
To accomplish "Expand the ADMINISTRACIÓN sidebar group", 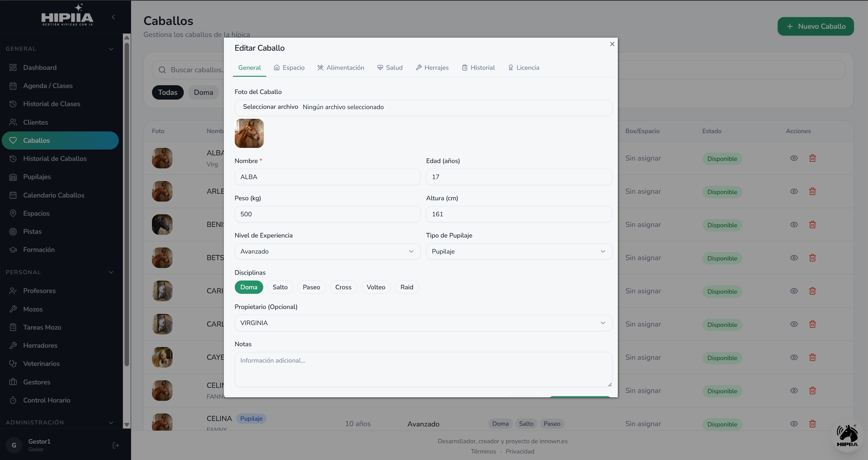I will 111,423.
